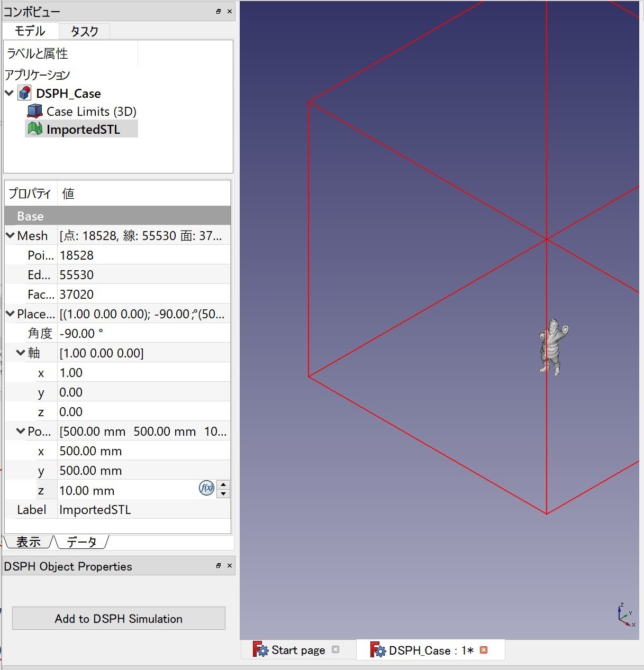Undock the コンボビュー panel via its float icon
The width and height of the screenshot is (644, 670).
point(217,11)
